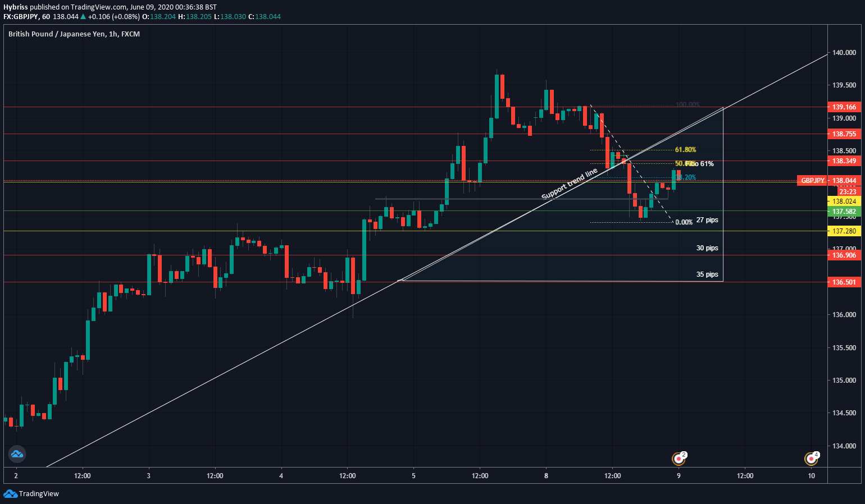Click the date label '5' on time axis
Viewport: 865px width, 504px height.
414,476
